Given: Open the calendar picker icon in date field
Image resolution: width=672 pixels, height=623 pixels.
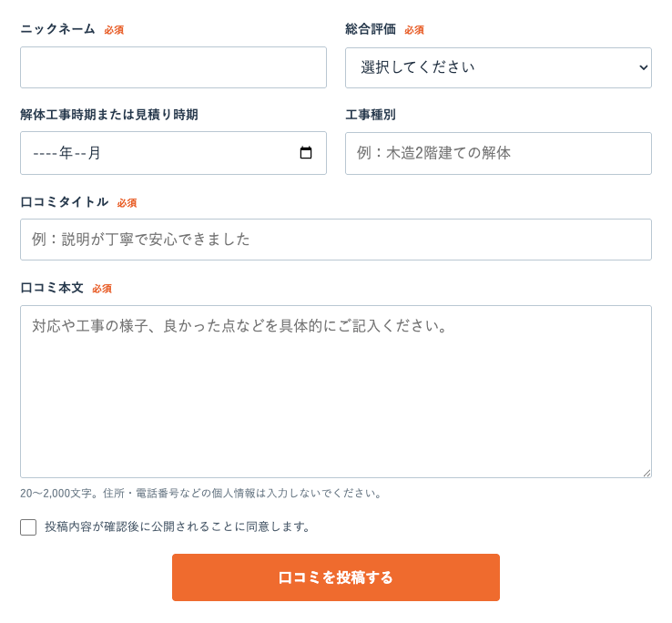Looking at the screenshot, I should [x=306, y=153].
